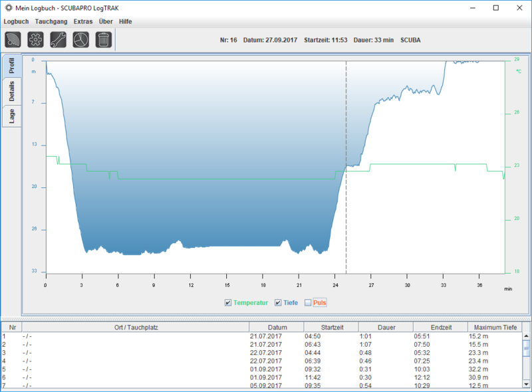
Task: Open the Tauchgang menu
Action: coord(51,21)
